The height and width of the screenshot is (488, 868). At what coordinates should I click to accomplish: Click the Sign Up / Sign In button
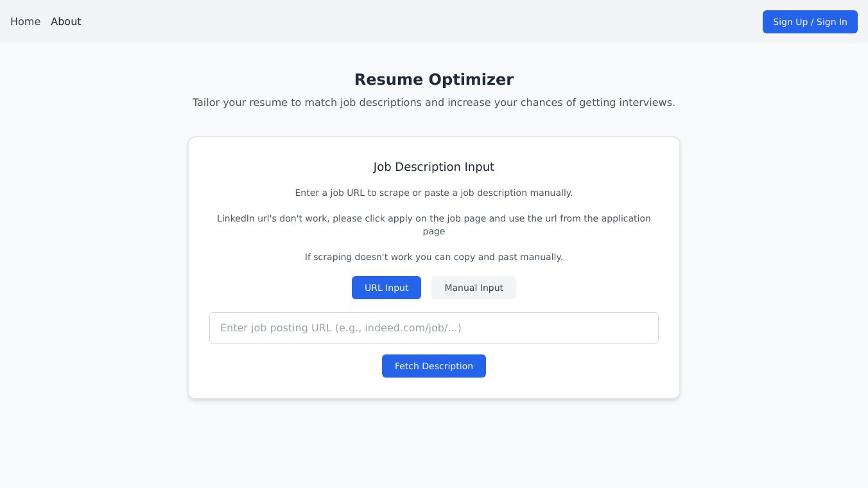coord(810,22)
